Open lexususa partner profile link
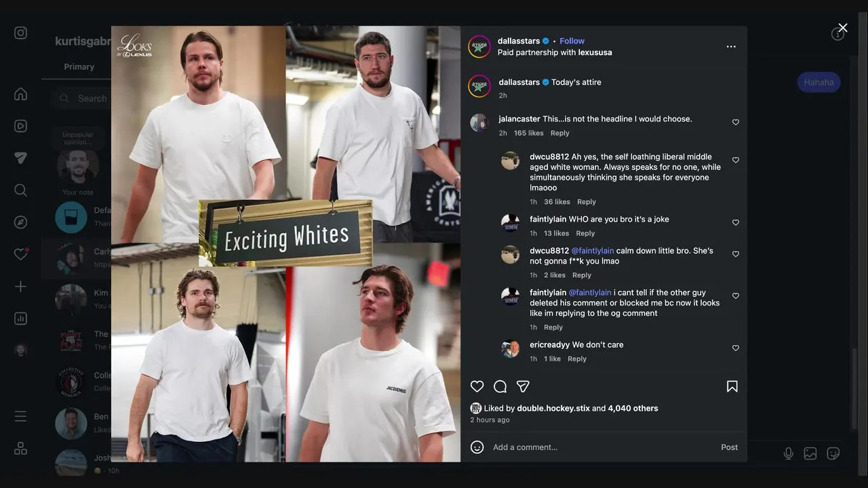 (x=595, y=52)
